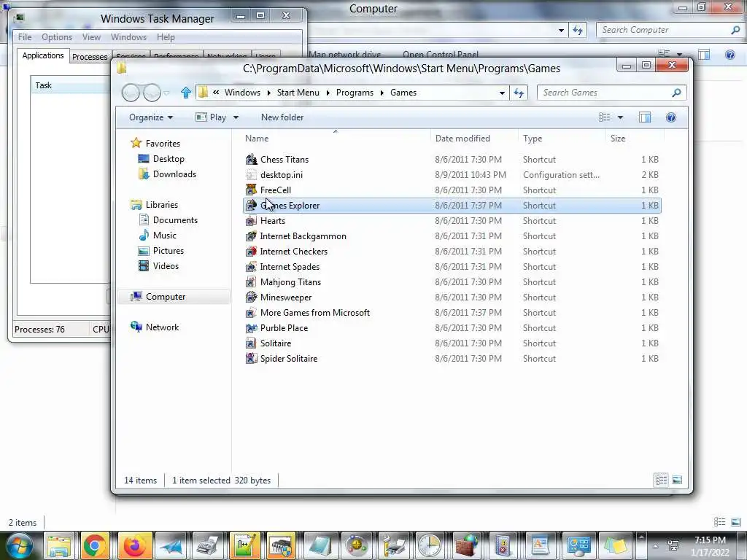Select the Minesweeper shortcut icon

point(251,297)
